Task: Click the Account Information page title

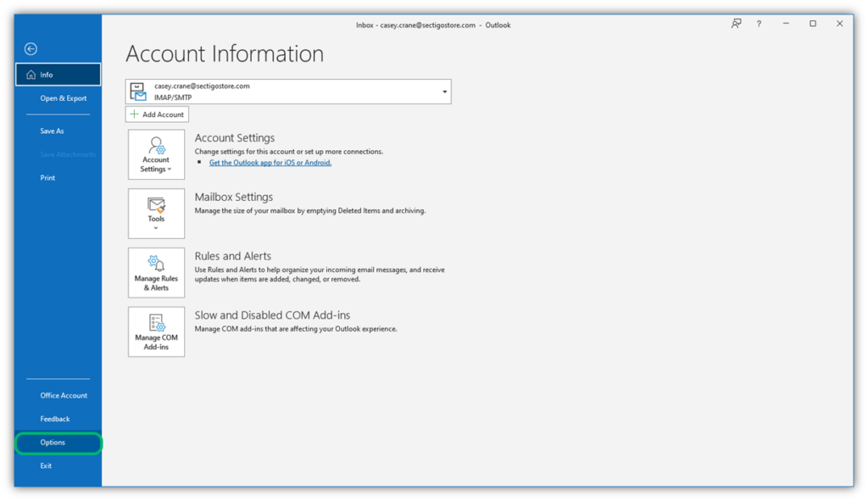Action: pyautogui.click(x=225, y=53)
